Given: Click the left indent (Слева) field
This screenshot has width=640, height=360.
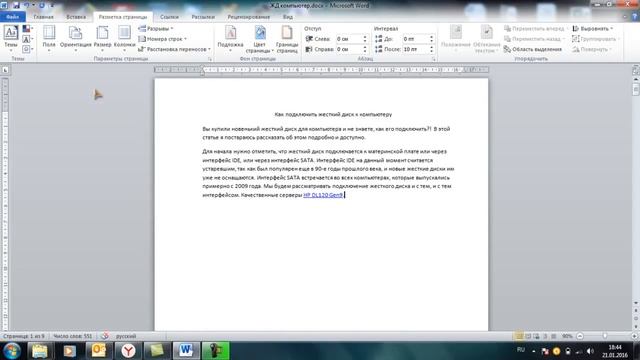Looking at the screenshot, I should click(x=349, y=39).
